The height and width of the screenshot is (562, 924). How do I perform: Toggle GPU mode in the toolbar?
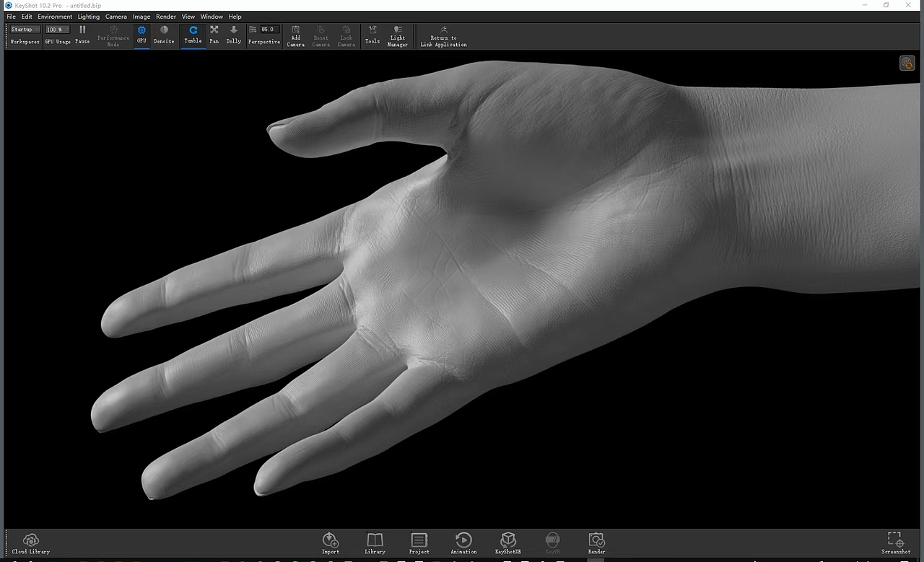141,34
